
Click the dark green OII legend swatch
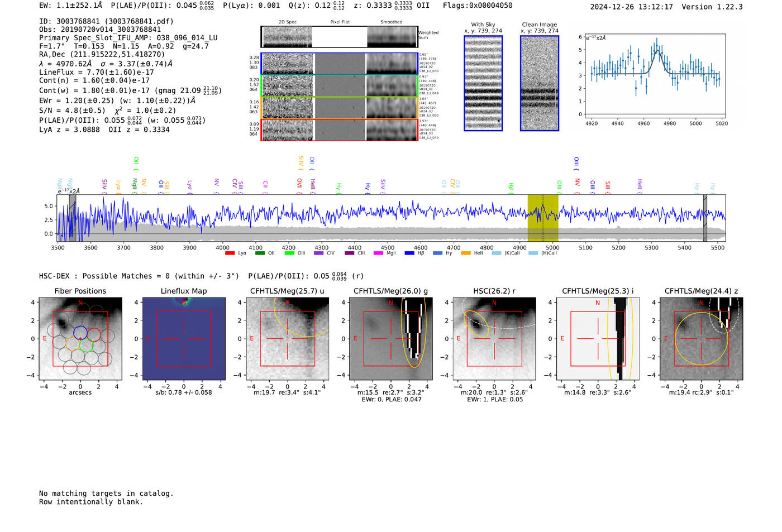point(260,253)
